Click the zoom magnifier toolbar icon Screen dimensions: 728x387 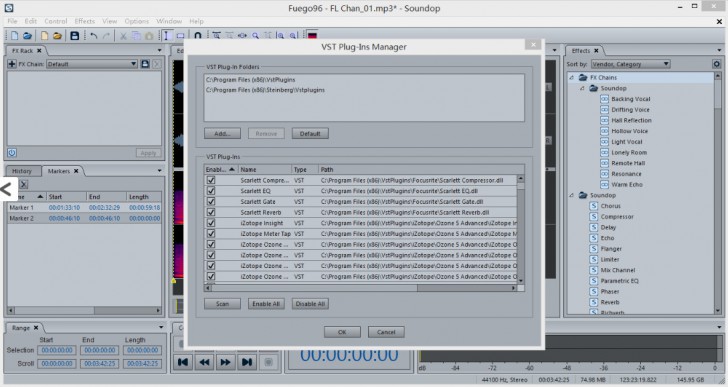[255, 36]
